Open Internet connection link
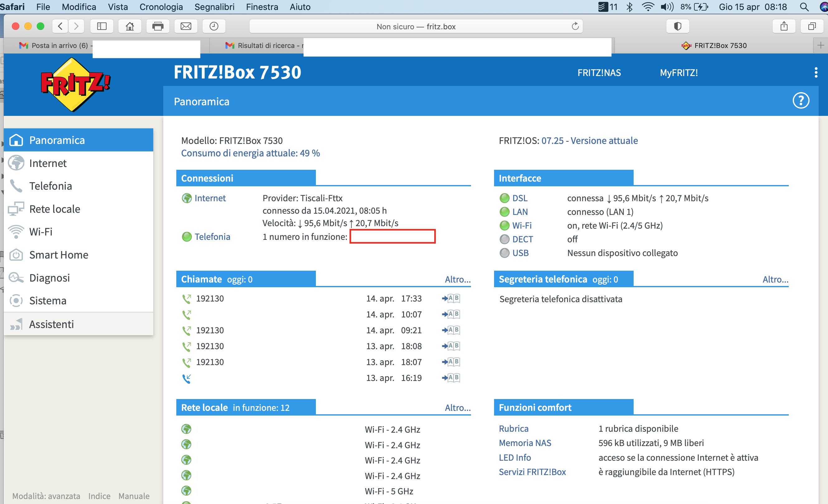828x504 pixels. pyautogui.click(x=210, y=198)
